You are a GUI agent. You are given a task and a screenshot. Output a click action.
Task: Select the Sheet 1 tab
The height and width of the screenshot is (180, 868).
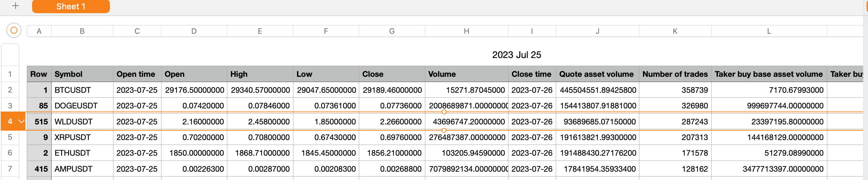click(71, 7)
